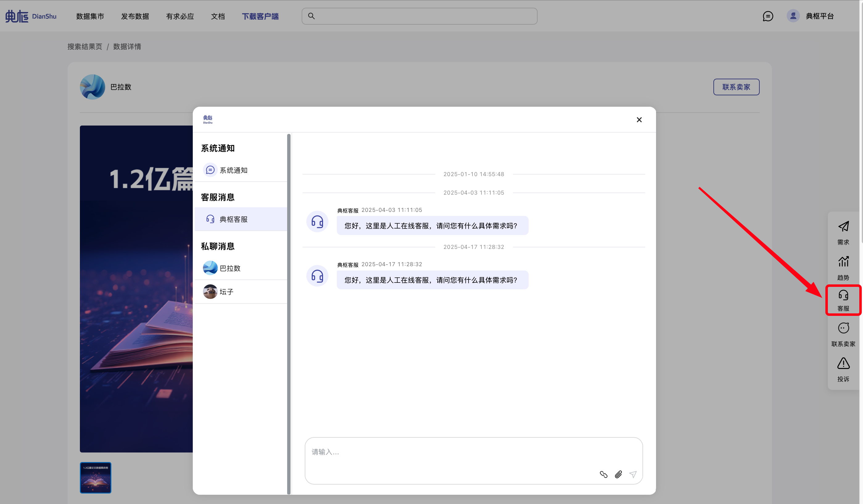This screenshot has height=504, width=863.
Task: Click the first 典枢客服 message avatar
Action: tap(317, 221)
